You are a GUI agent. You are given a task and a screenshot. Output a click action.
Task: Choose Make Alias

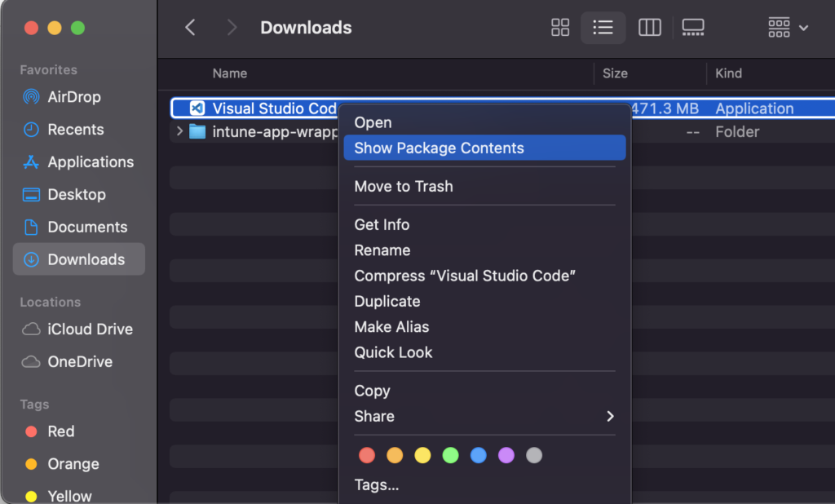pyautogui.click(x=484, y=327)
